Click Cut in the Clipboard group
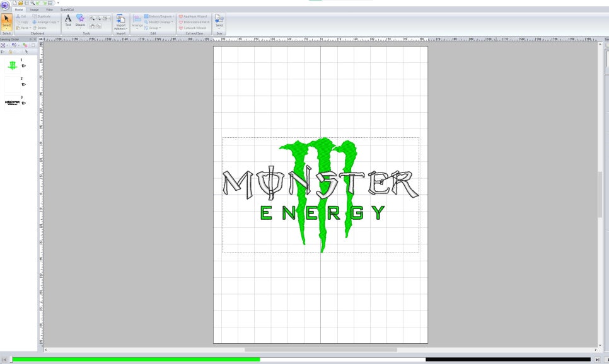Viewport: 609px width, 364px height. coord(21,16)
